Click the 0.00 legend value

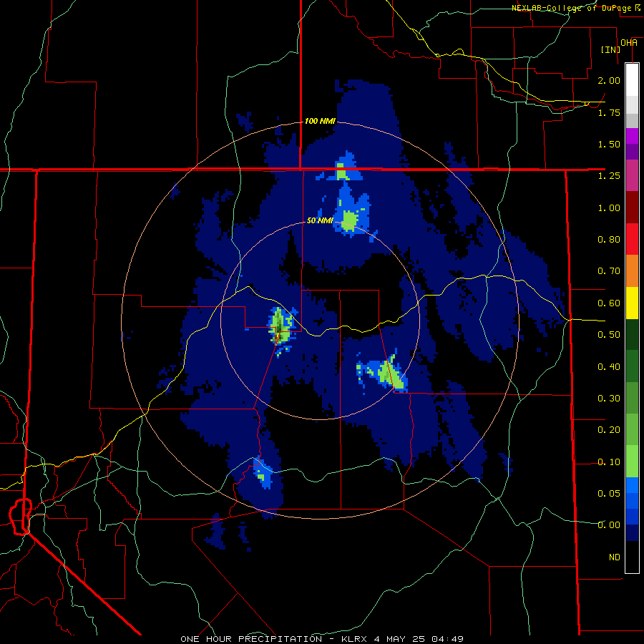[x=609, y=525]
